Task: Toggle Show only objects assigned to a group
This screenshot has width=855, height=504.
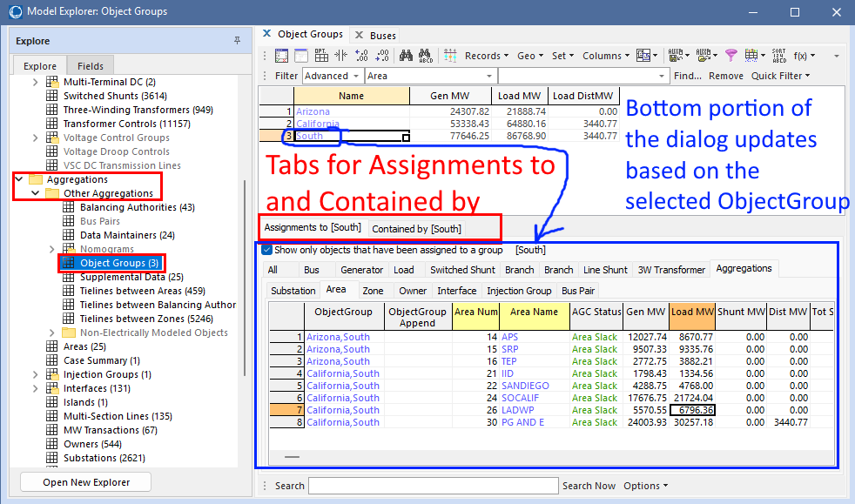Action: coord(266,250)
